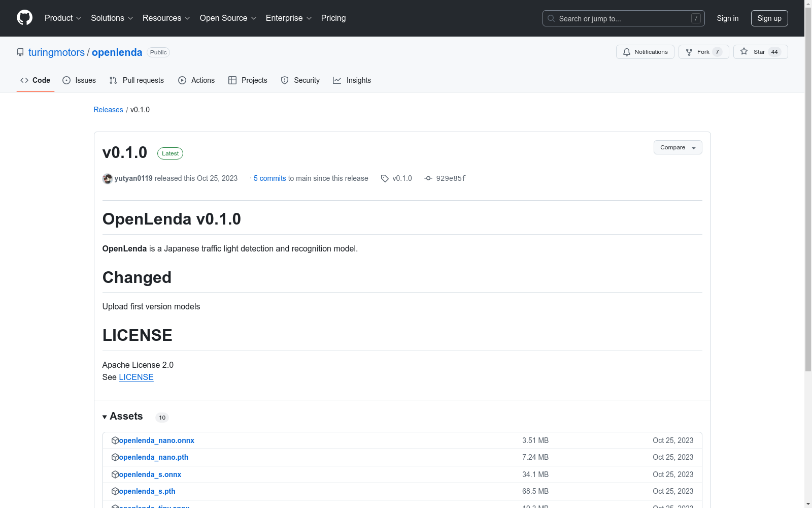The width and height of the screenshot is (812, 508).
Task: Download openlenda_s.onnx
Action: (x=150, y=474)
